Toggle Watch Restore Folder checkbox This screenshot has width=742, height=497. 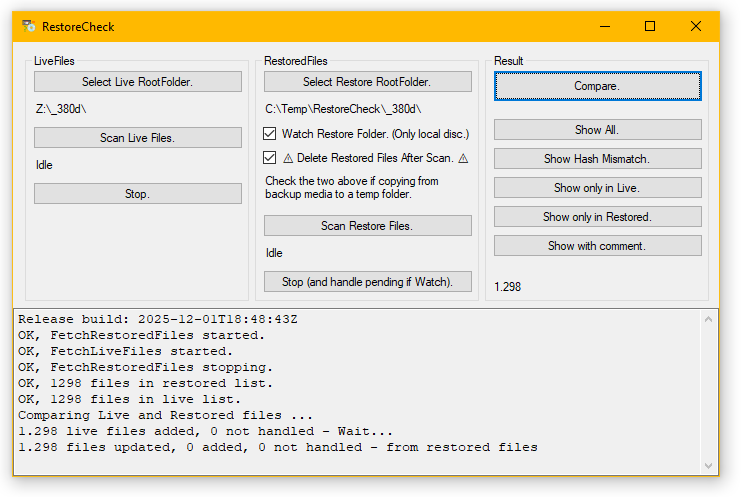[x=270, y=134]
